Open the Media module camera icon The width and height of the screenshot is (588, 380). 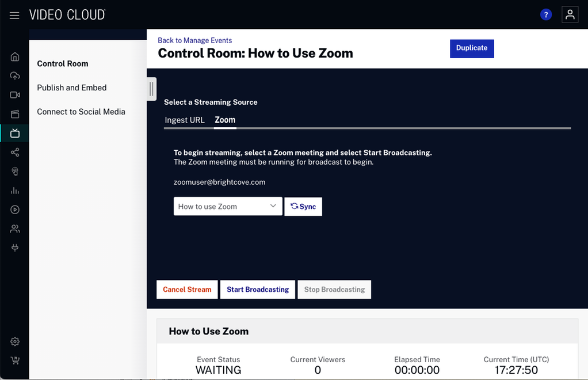(15, 95)
